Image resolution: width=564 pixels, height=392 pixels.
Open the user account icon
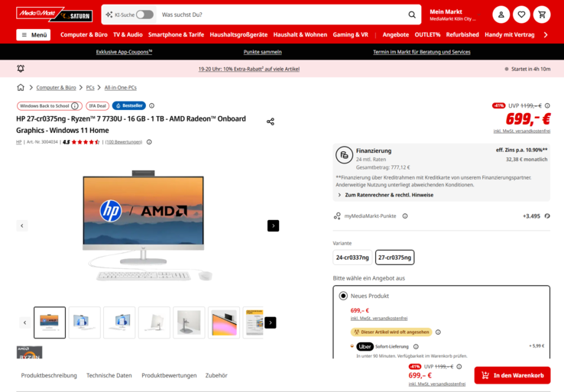click(501, 15)
